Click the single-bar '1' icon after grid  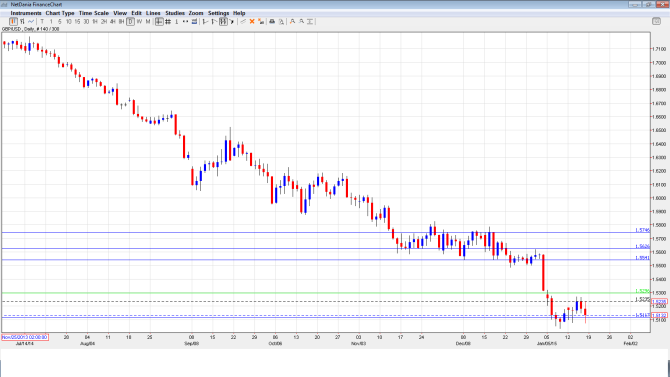(x=176, y=21)
